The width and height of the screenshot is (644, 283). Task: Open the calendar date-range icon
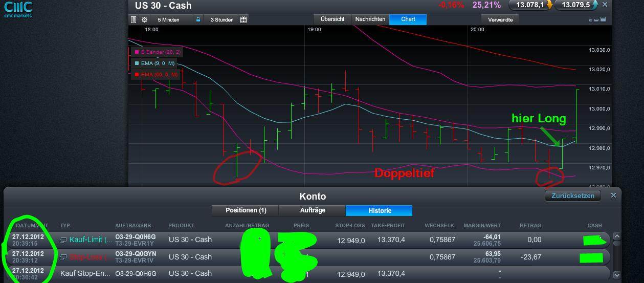coord(243,19)
